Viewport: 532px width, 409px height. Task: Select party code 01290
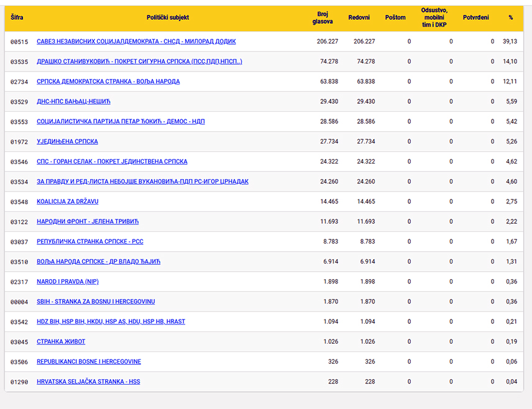[x=19, y=382]
